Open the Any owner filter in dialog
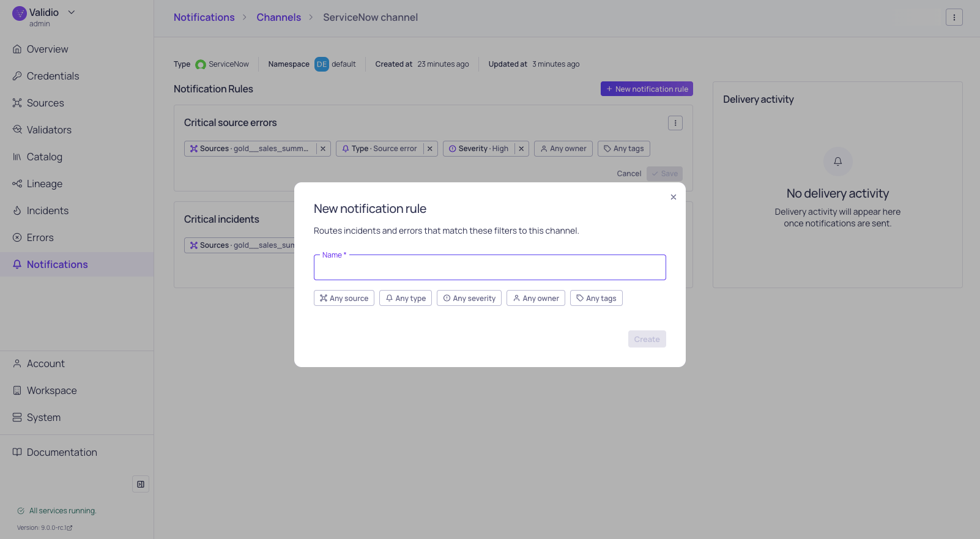The height and width of the screenshot is (539, 980). pos(536,298)
